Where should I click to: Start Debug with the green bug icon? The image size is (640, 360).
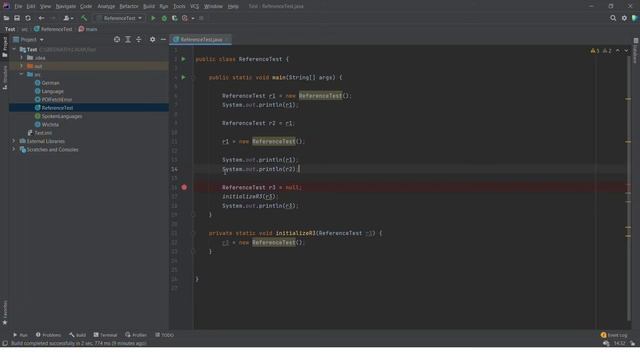(x=164, y=18)
